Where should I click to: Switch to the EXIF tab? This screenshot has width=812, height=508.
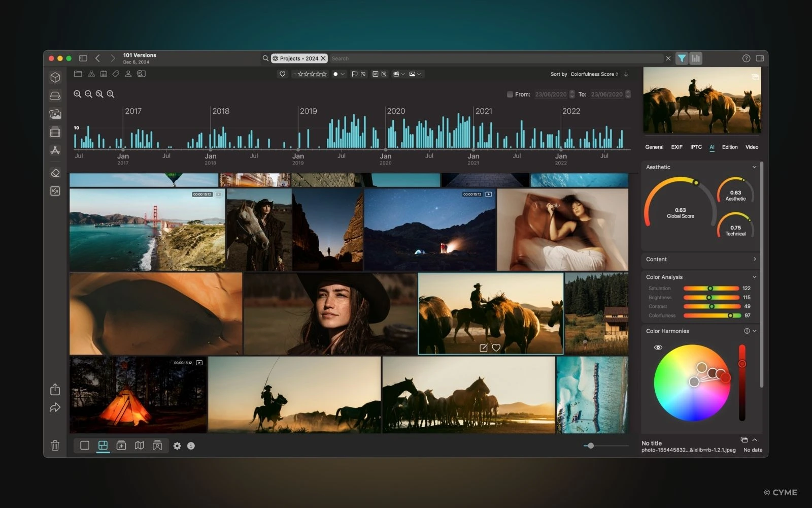coord(676,147)
